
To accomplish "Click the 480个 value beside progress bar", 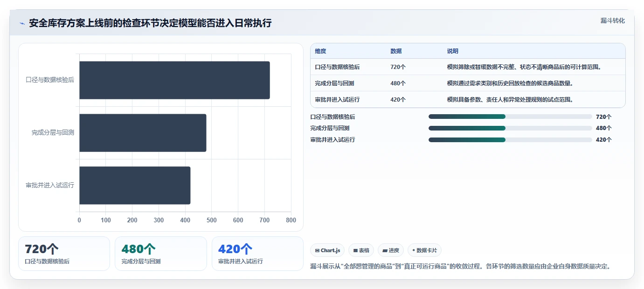I will pos(603,128).
